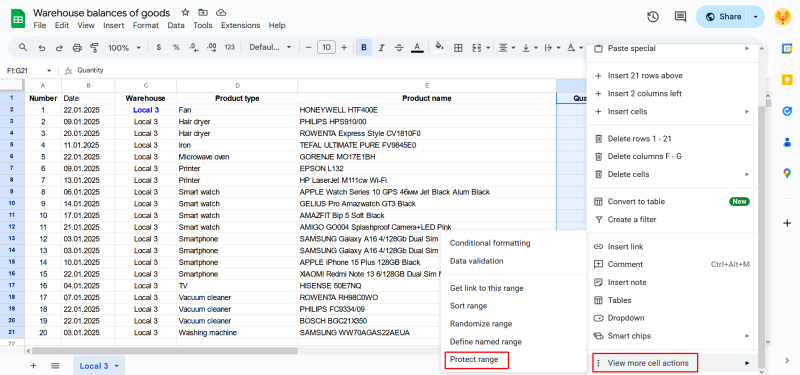Choose Create a filter option
Viewport: 800px width, 375px height.
[632, 219]
